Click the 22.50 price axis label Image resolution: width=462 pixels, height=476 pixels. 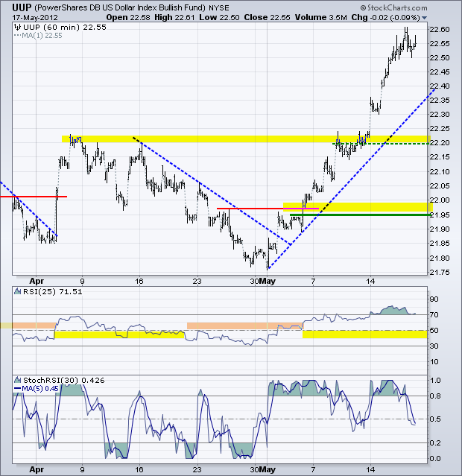[x=439, y=57]
